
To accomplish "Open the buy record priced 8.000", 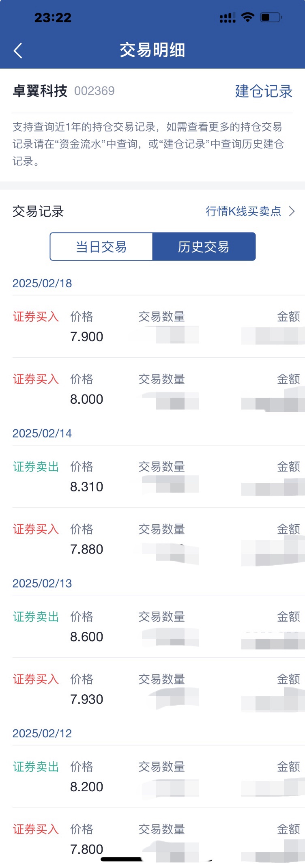I will pos(159,389).
